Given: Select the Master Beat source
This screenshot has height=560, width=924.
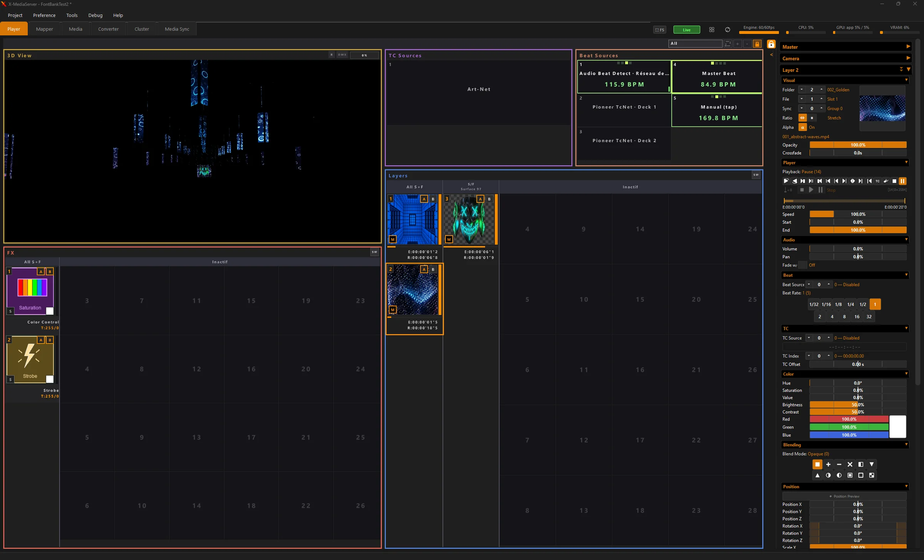Looking at the screenshot, I should (x=717, y=77).
